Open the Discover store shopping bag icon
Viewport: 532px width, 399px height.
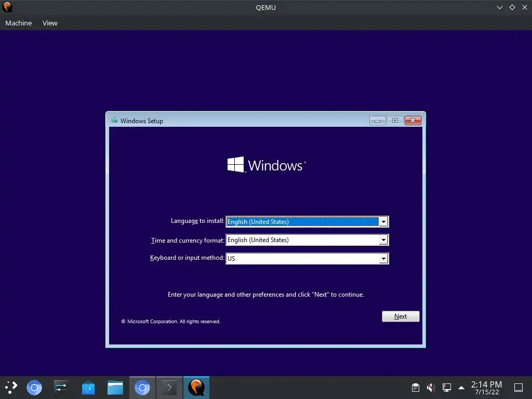(88, 388)
